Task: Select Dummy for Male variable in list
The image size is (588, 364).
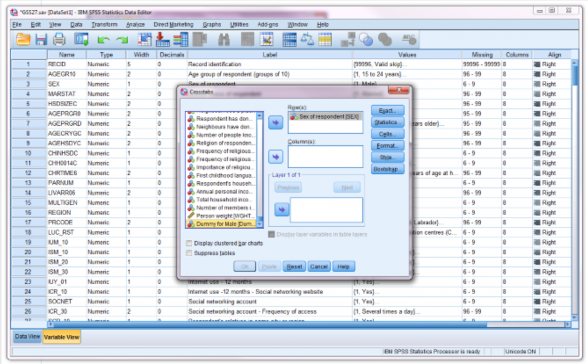Action: (x=222, y=224)
